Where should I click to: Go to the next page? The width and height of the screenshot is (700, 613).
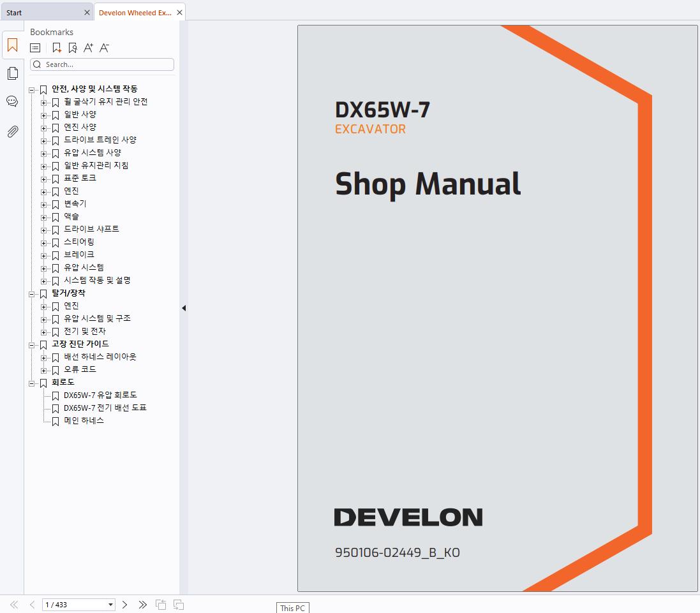click(124, 605)
